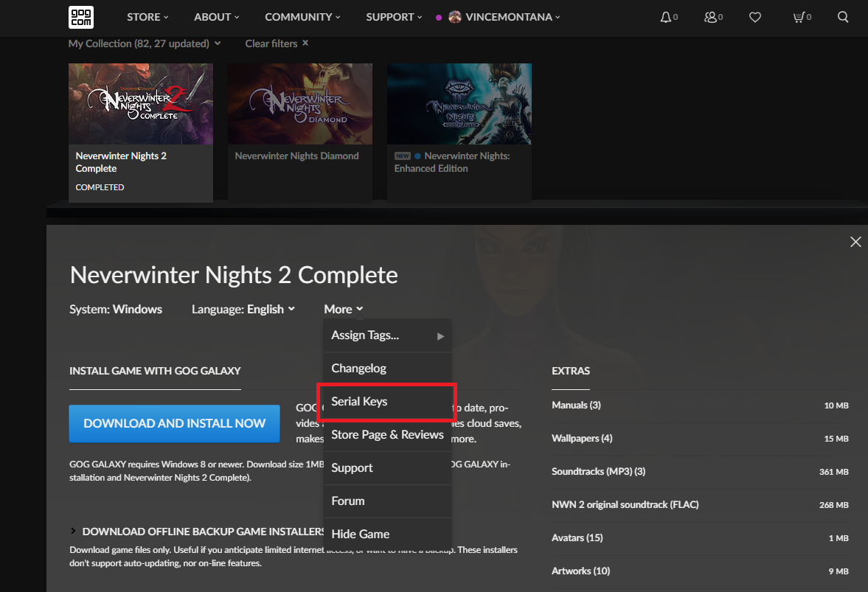The height and width of the screenshot is (592, 868).
Task: Select Serial Keys menu entry
Action: (387, 402)
